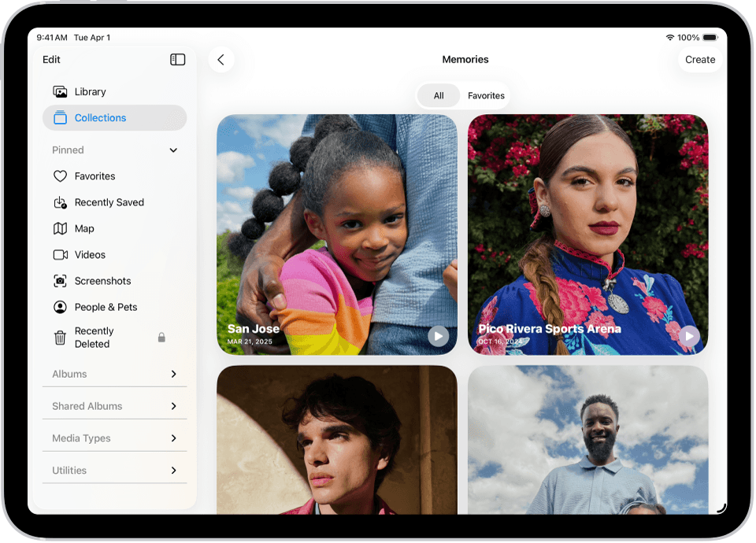The image size is (756, 543).
Task: Click the OCT 16, 2024 date label
Action: (501, 342)
